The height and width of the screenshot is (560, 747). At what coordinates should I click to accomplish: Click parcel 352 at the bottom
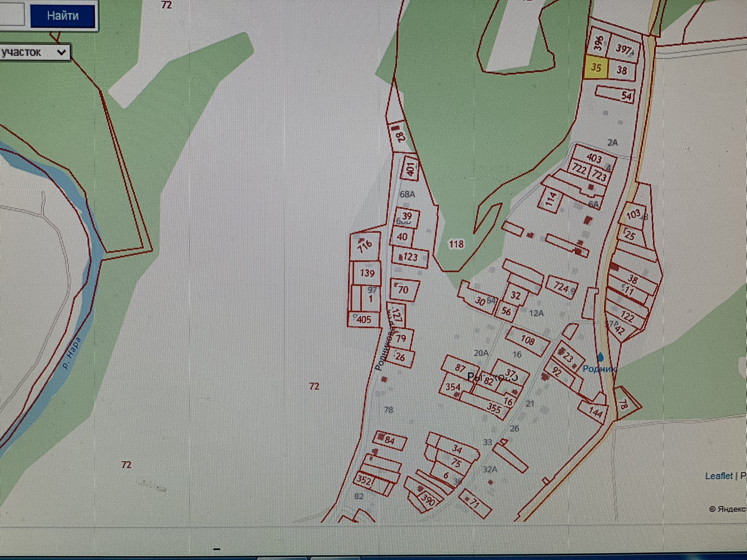click(x=364, y=480)
